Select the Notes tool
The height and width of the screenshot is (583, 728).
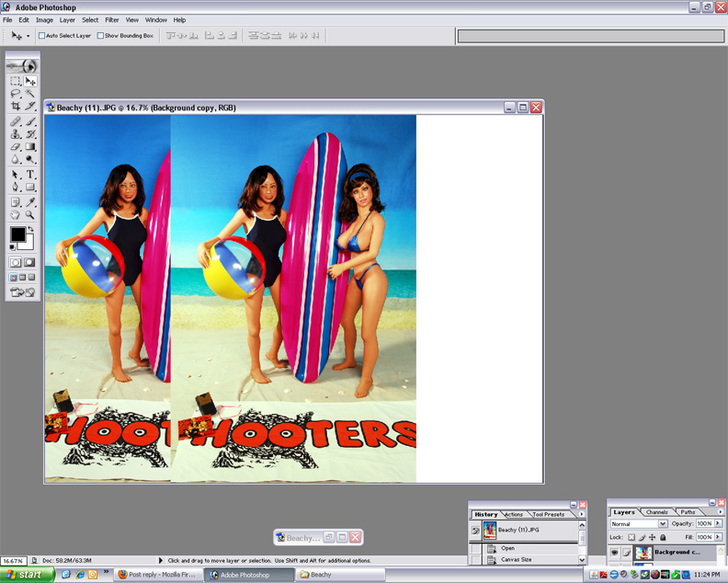[16, 202]
